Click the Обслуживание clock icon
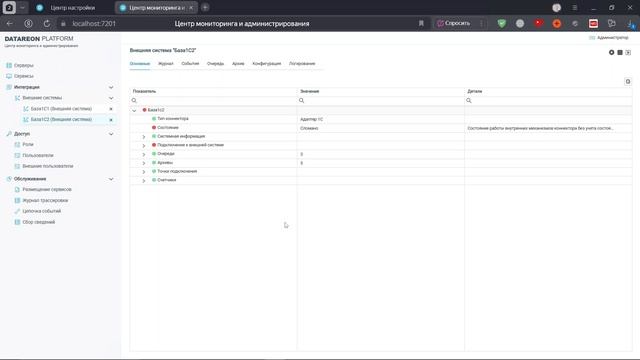 click(x=9, y=179)
